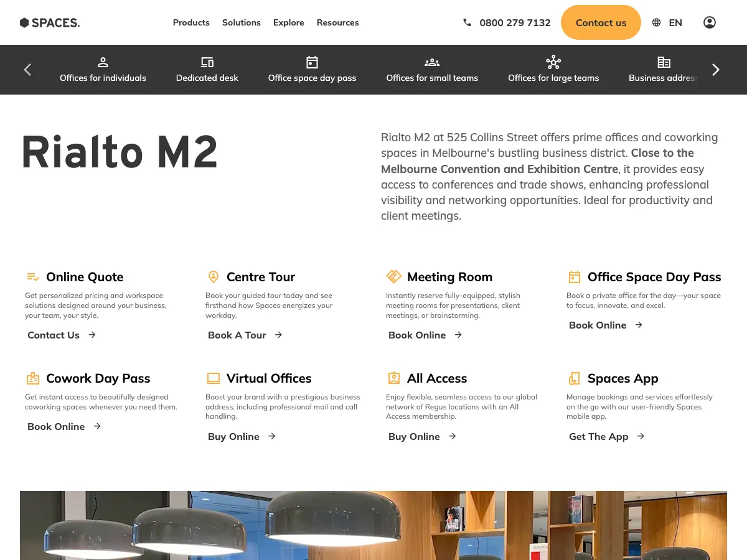Click the phone icon beside 0800 number
This screenshot has height=560, width=747.
467,22
